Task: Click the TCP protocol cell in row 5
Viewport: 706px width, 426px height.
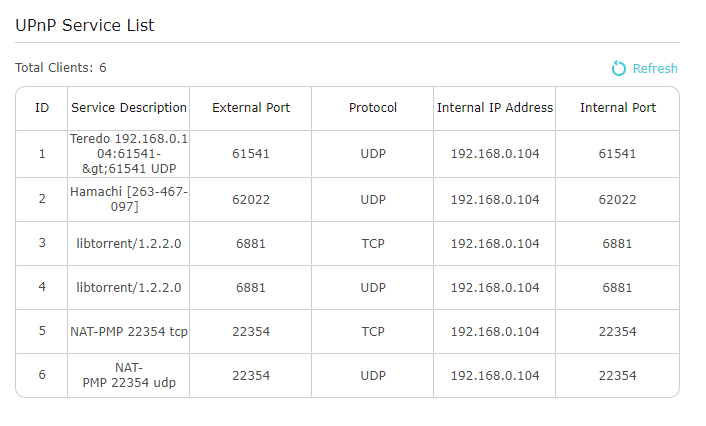Action: click(x=373, y=332)
